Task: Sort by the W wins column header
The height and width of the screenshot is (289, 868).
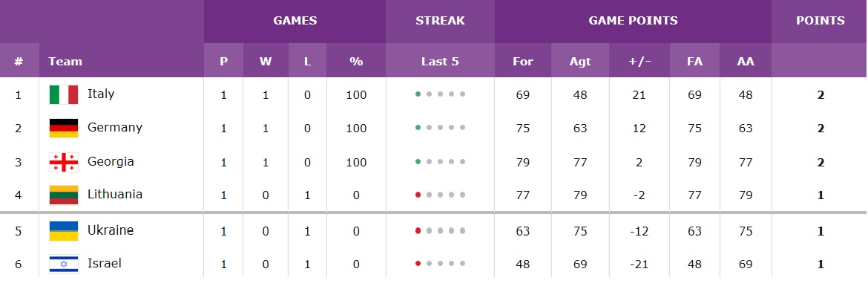Action: pos(266,61)
